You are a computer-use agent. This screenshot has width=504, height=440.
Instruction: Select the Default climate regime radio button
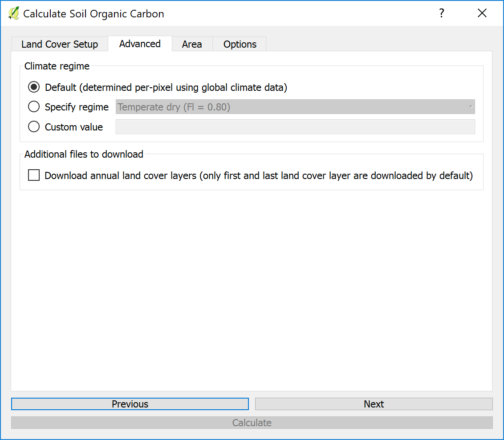point(34,87)
